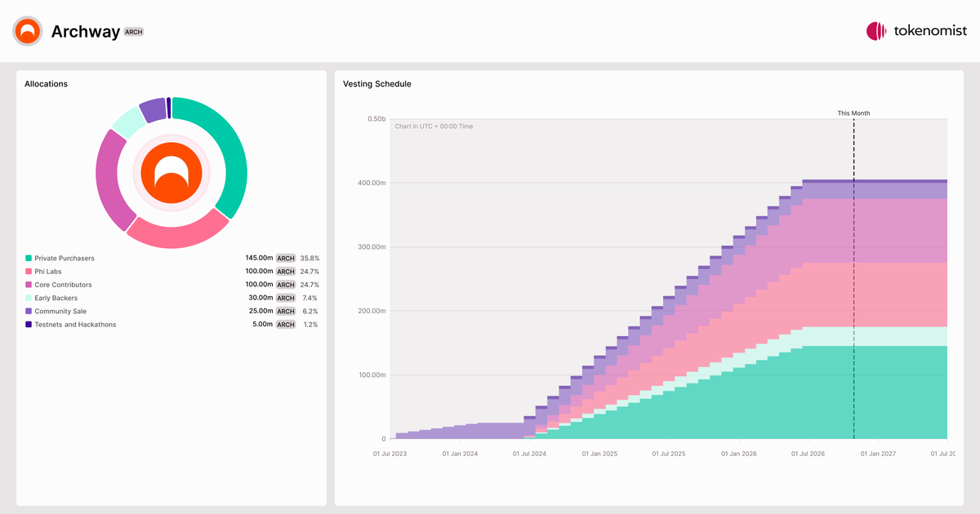Click the Core Contributors legend label

[x=63, y=285]
